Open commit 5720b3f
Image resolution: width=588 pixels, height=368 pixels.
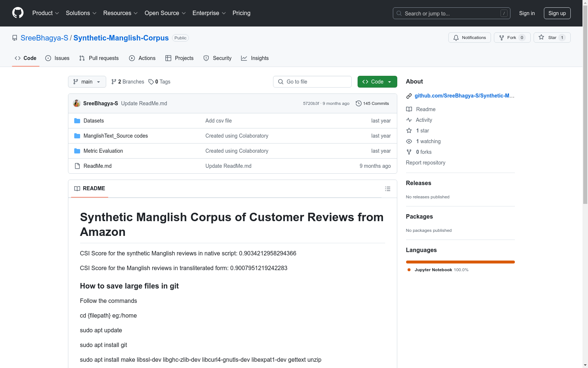[311, 103]
